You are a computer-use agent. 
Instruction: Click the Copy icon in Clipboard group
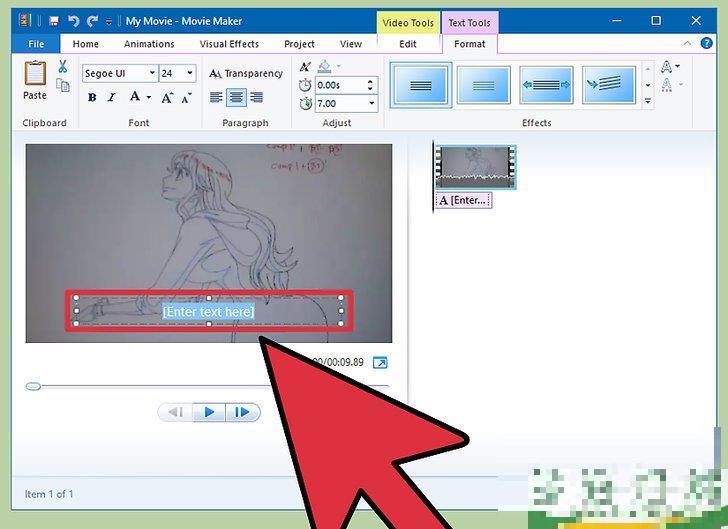62,87
